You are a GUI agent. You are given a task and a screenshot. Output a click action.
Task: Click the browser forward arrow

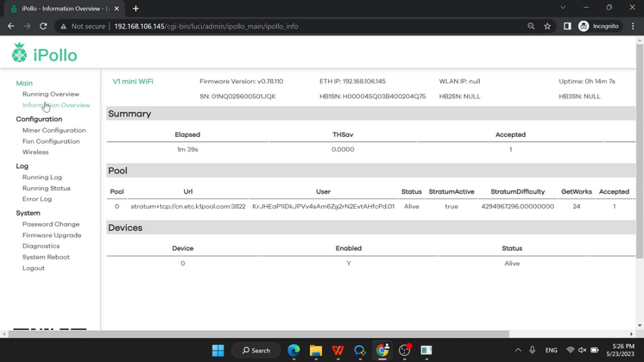(x=27, y=27)
